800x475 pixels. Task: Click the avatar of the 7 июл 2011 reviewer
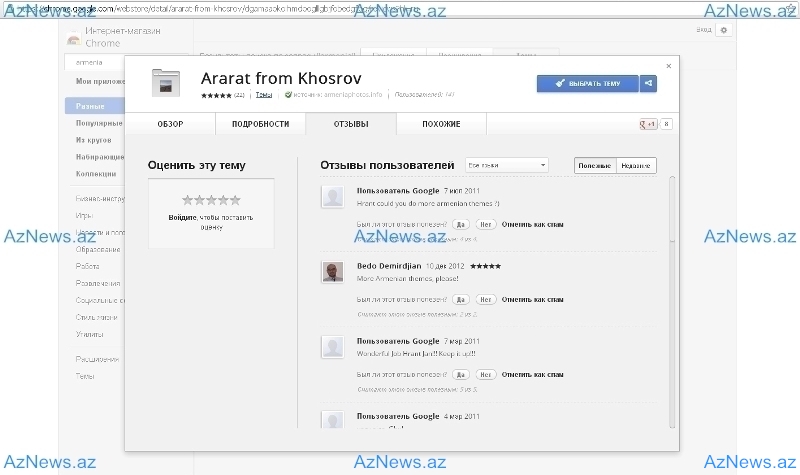click(333, 197)
